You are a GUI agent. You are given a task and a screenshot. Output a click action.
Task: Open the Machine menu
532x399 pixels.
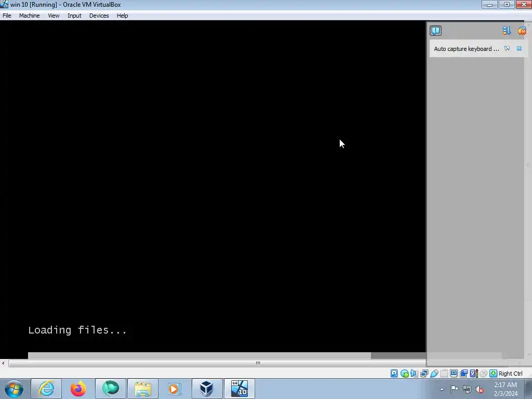[29, 16]
